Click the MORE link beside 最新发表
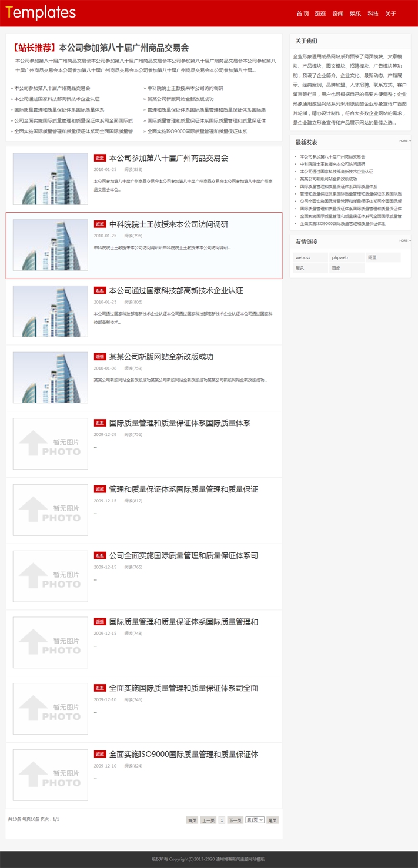This screenshot has width=418, height=868. 405,141
